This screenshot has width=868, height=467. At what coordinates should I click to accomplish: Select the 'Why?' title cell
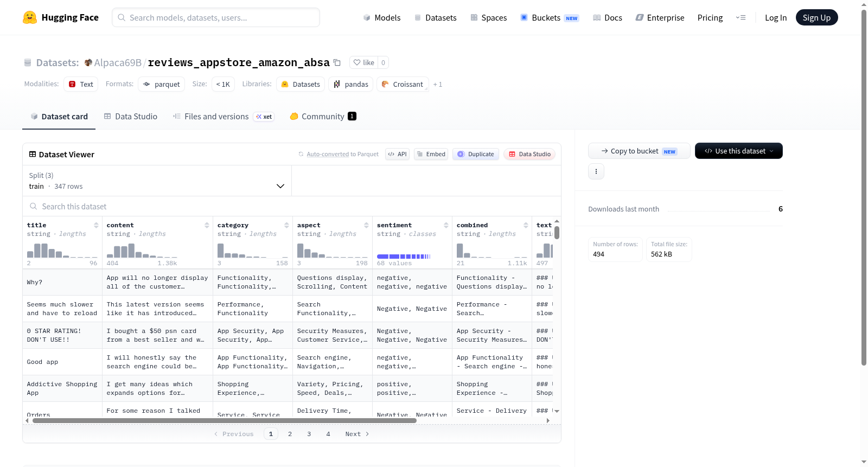(62, 282)
